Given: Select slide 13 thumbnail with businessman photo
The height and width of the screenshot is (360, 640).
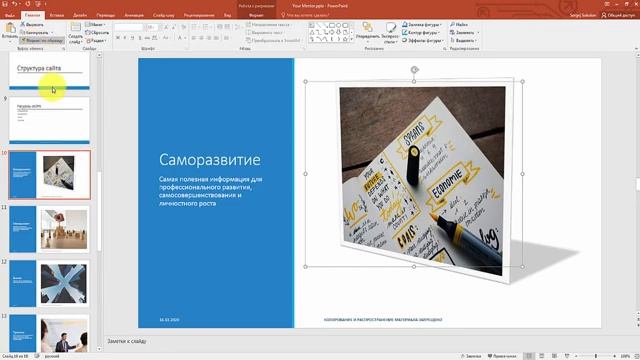Looking at the screenshot, I should tap(49, 333).
